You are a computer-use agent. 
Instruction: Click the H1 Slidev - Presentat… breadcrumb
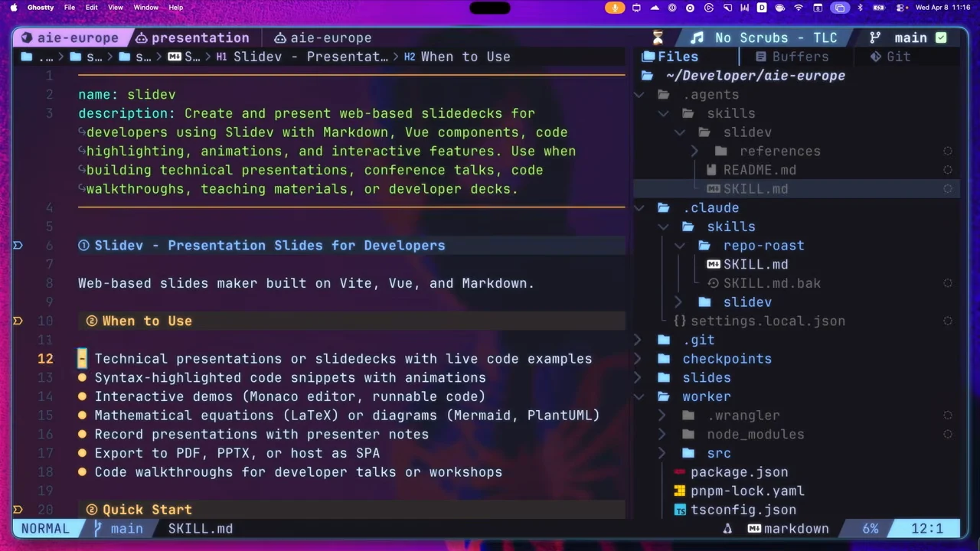(302, 57)
